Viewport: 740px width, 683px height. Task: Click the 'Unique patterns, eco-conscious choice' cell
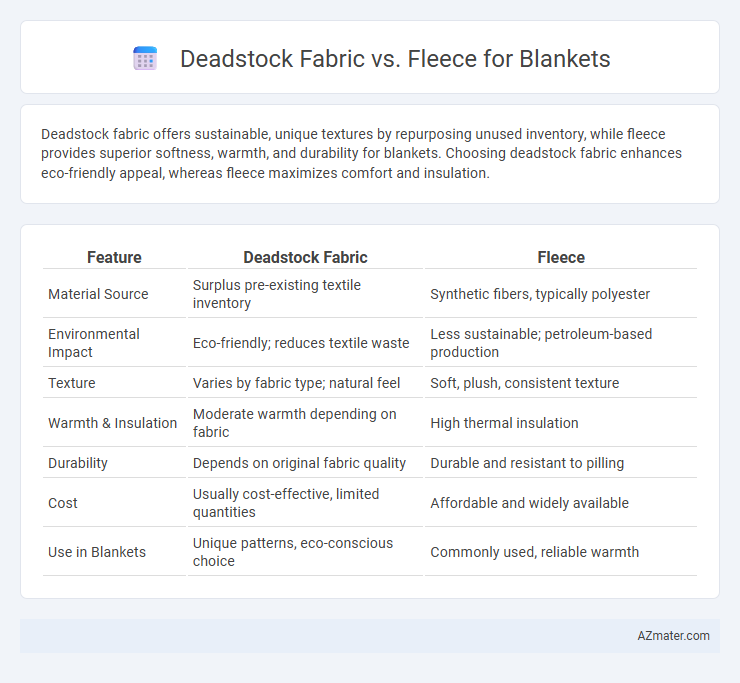click(x=305, y=552)
